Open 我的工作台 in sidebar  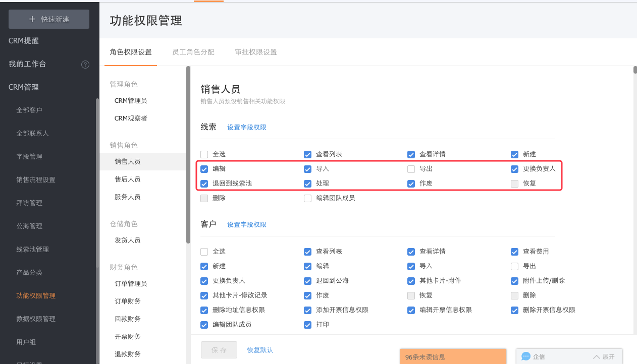(x=27, y=64)
